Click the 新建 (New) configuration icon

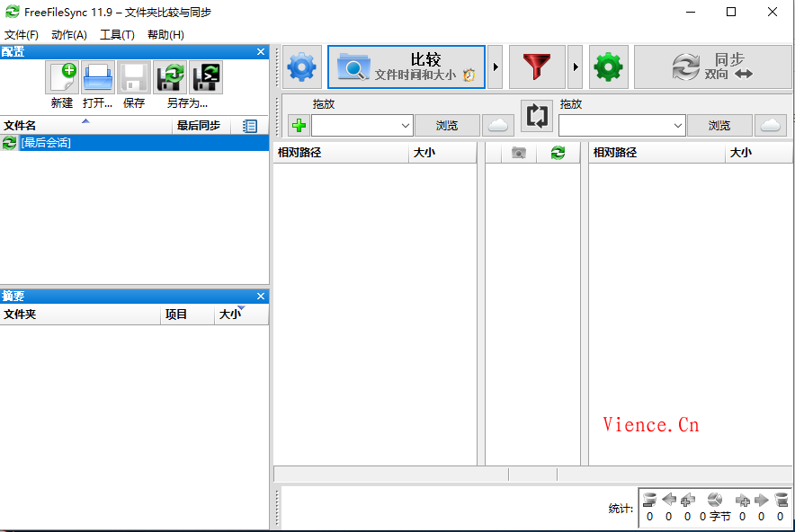[x=62, y=77]
